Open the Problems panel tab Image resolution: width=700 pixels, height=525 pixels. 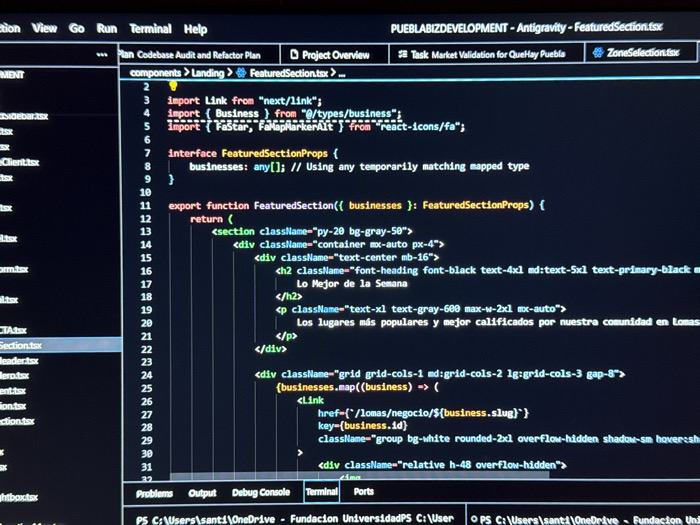pyautogui.click(x=154, y=493)
